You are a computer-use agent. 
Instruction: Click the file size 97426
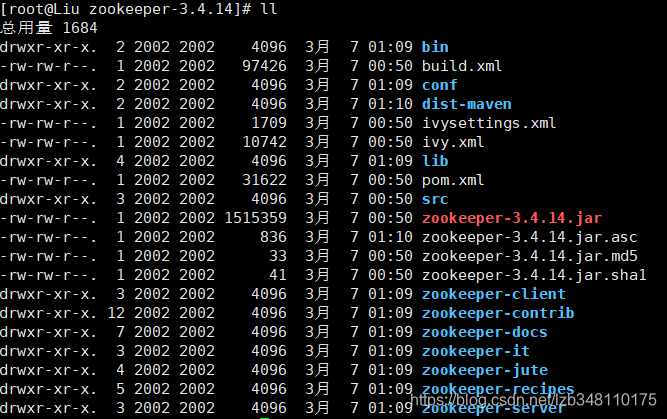click(x=264, y=66)
